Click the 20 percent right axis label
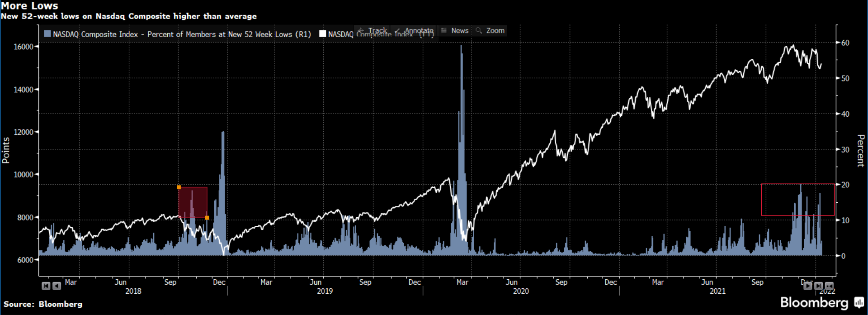This screenshot has width=868, height=315. click(x=845, y=185)
